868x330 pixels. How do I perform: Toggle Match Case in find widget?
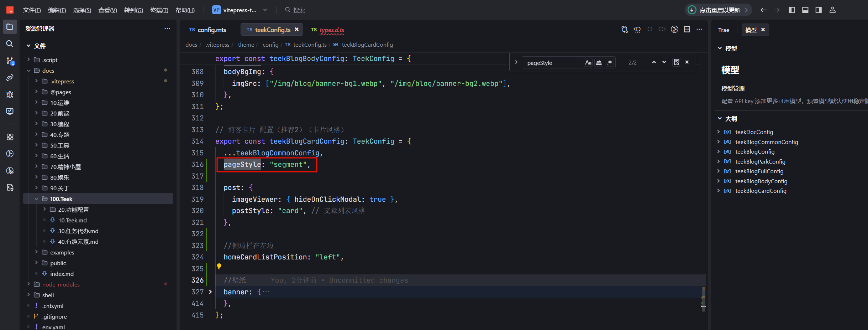pos(588,63)
